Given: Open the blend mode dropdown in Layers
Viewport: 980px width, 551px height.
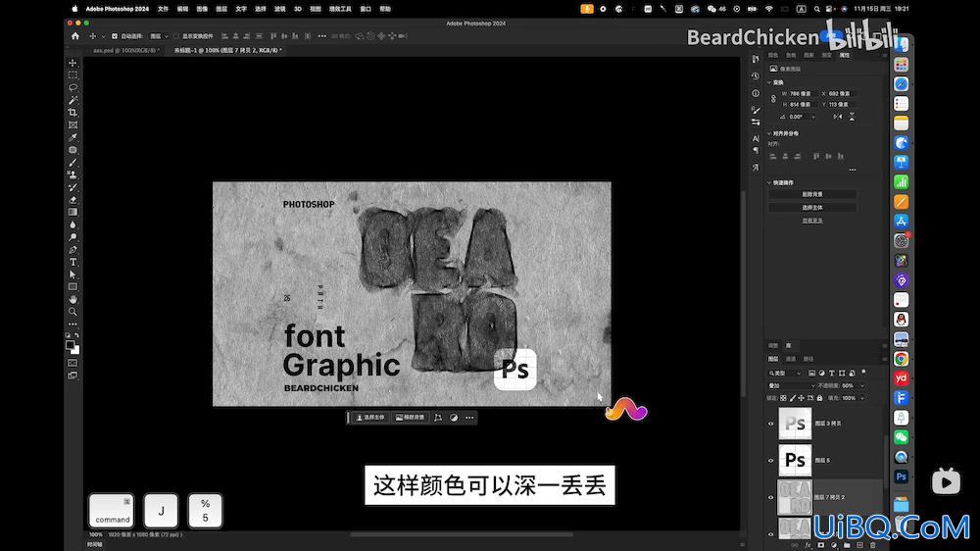Looking at the screenshot, I should (791, 386).
